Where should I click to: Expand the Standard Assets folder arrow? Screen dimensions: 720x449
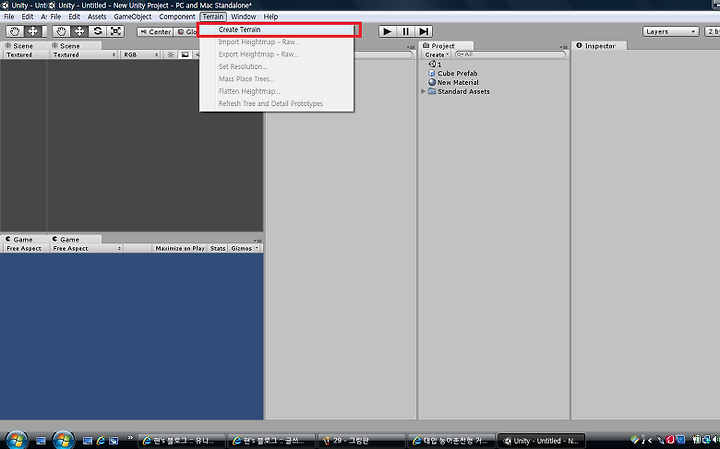(x=423, y=91)
